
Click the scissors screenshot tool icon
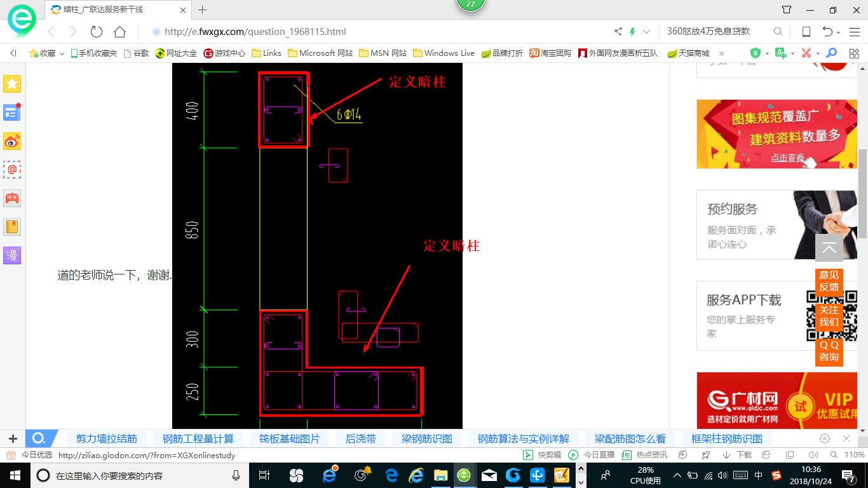coord(806,53)
